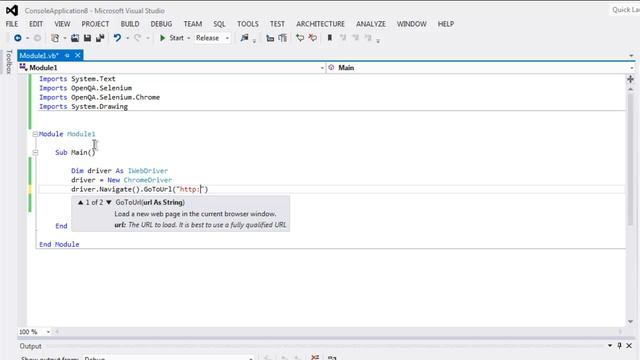Click the comment out lines toolbar icon
This screenshot has height=360, width=640.
300,38
